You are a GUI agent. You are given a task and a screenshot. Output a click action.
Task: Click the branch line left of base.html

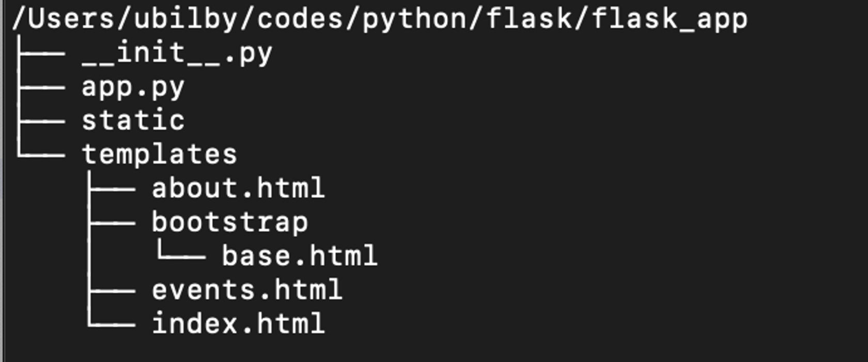coord(181,251)
